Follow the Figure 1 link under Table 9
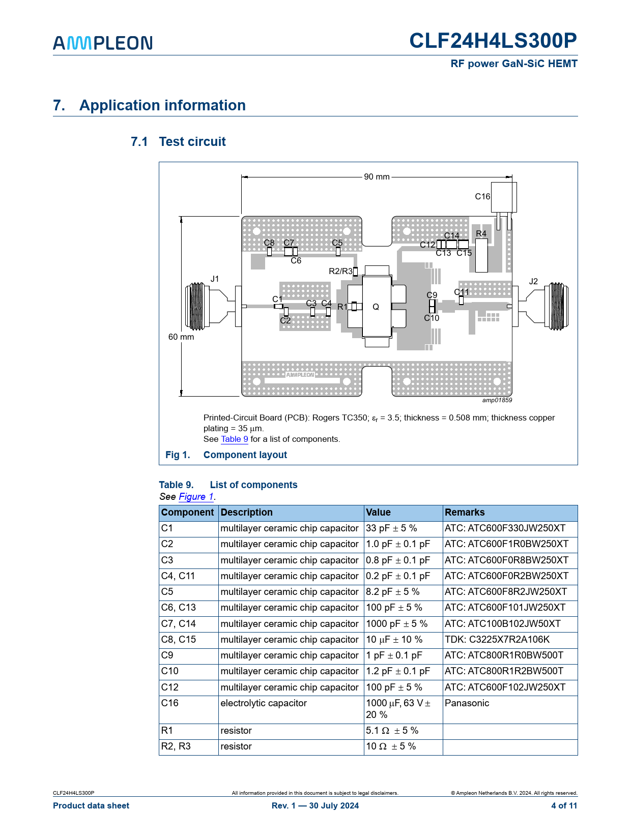This screenshot has width=631, height=840. pos(196,497)
